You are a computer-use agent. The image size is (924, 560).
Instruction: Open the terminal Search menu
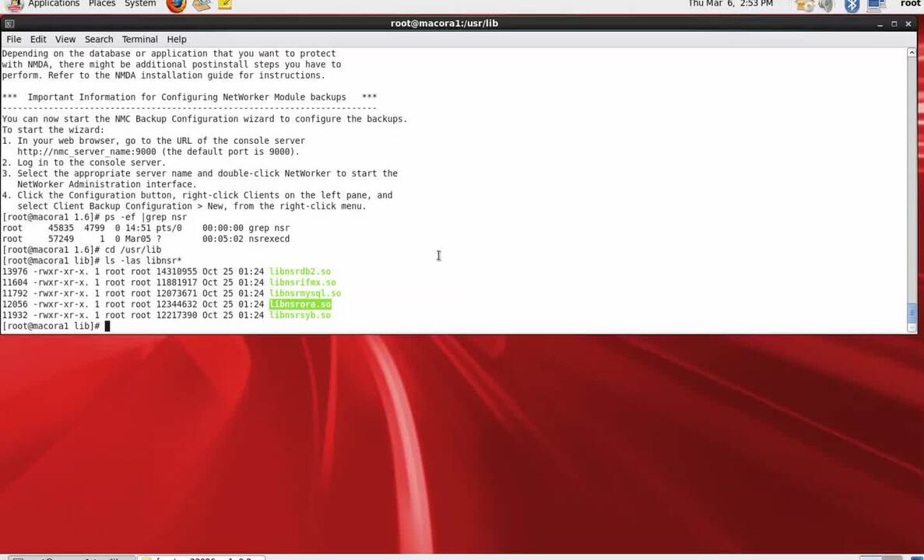[99, 39]
